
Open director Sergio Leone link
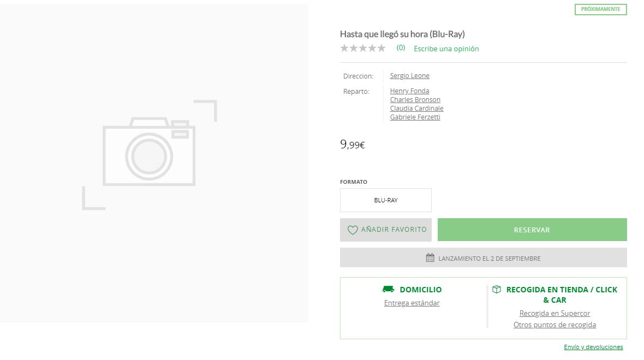[x=409, y=75]
